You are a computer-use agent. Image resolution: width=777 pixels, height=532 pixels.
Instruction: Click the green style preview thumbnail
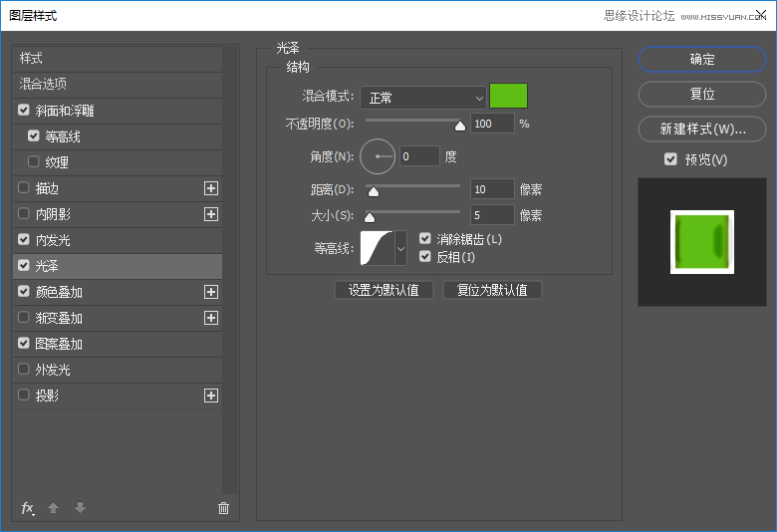(702, 242)
